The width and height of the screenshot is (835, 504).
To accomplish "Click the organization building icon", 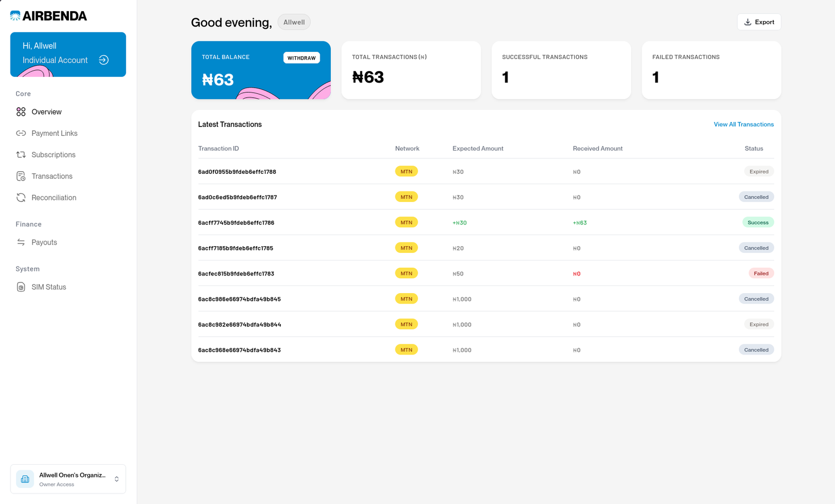I will 25,479.
